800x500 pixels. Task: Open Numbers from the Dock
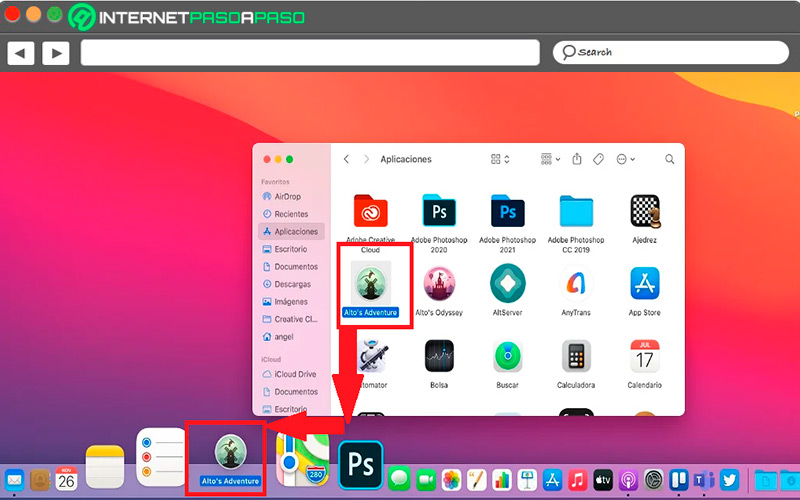(502, 480)
